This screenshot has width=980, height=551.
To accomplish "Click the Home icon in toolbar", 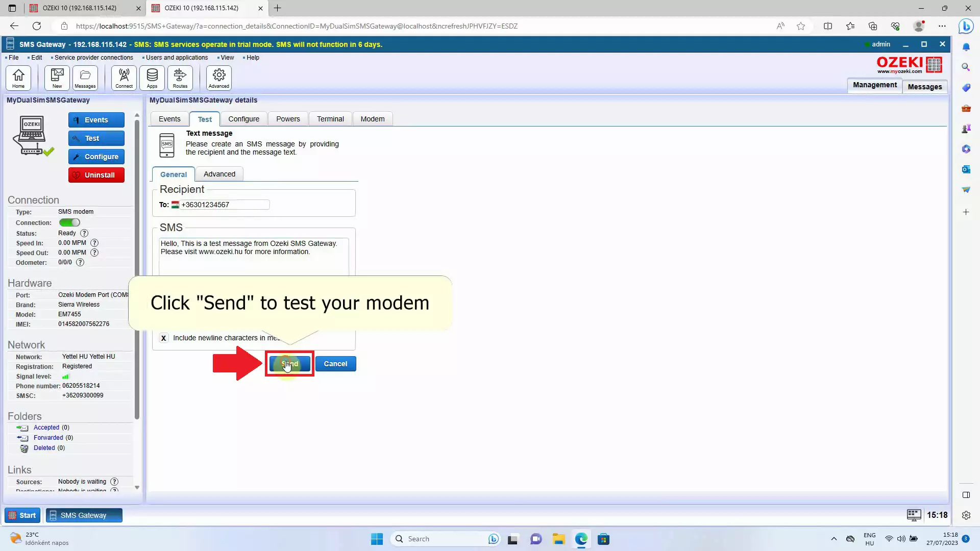I will (x=18, y=78).
